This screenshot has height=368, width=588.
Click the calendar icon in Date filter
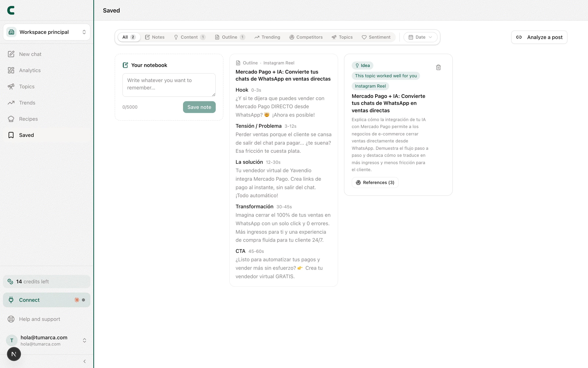point(411,37)
